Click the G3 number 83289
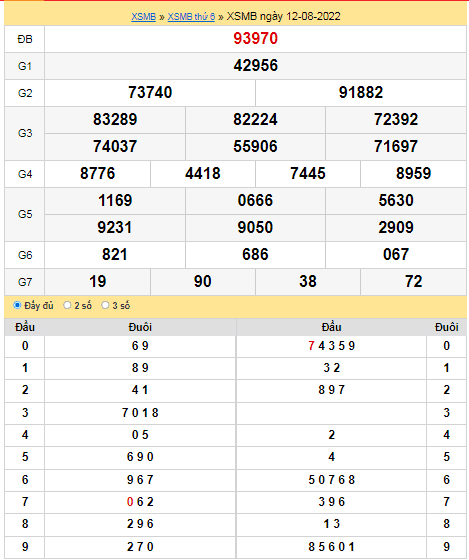 click(x=115, y=119)
